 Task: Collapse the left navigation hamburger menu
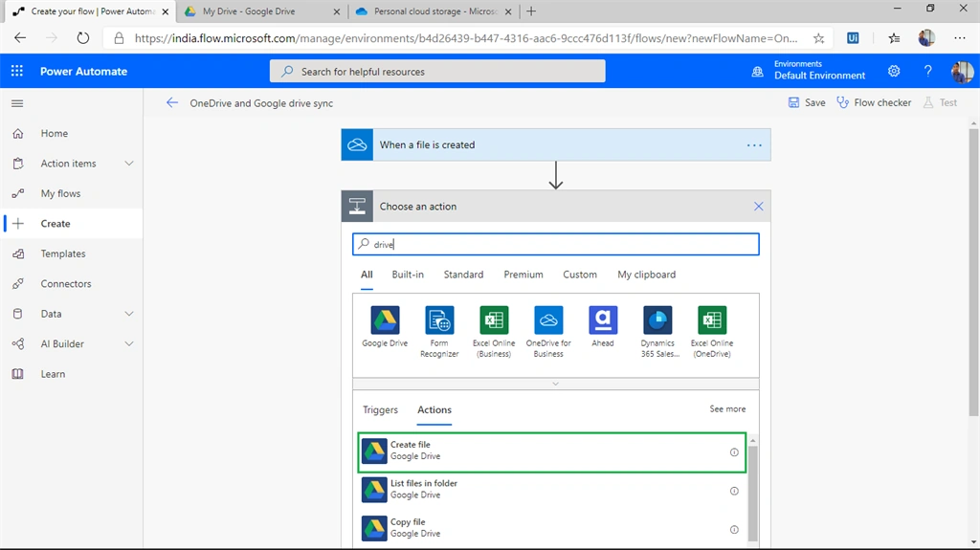tap(17, 103)
